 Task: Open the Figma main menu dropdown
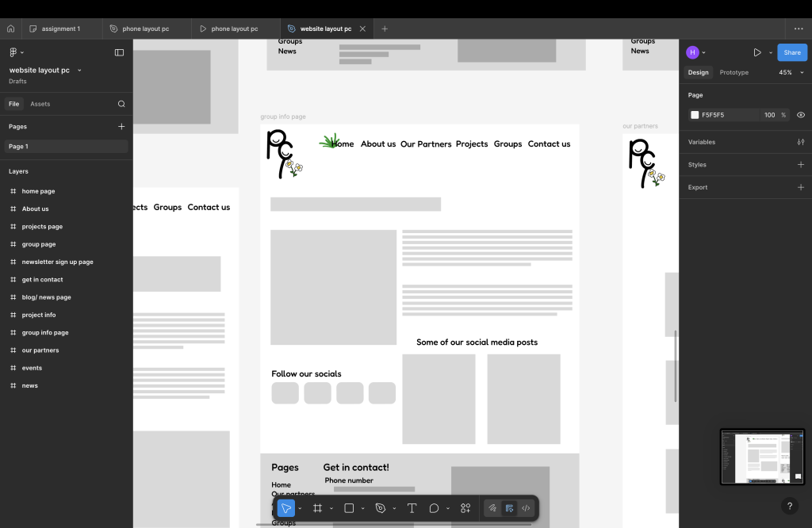click(x=16, y=52)
